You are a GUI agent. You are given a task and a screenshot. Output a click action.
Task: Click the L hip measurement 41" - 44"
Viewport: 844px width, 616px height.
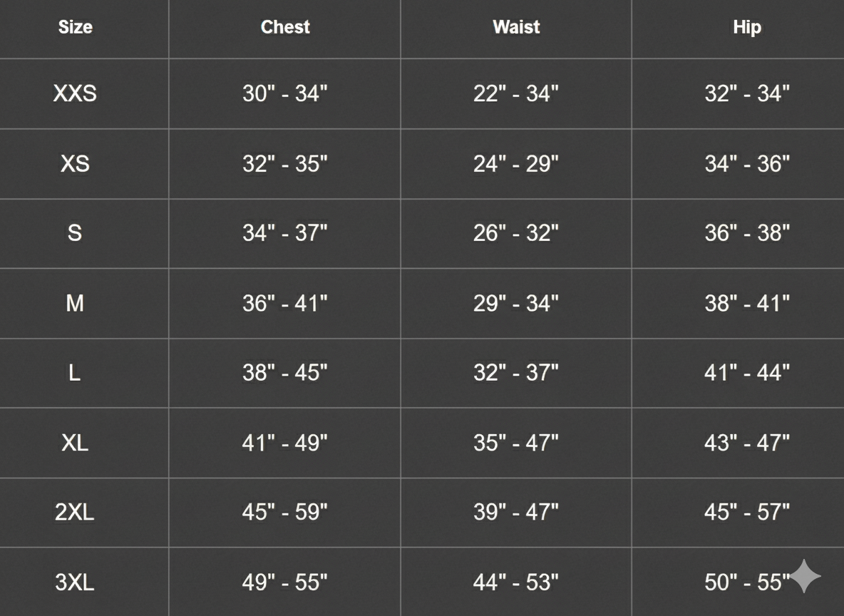747,372
